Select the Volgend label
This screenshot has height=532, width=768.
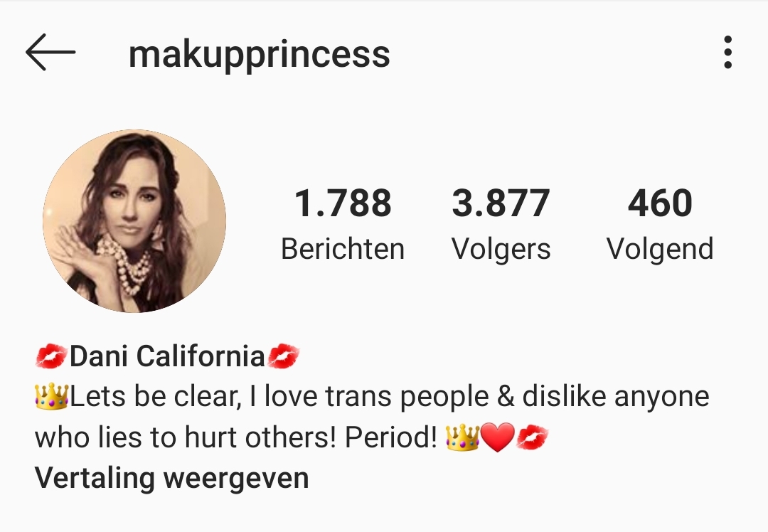[660, 250]
